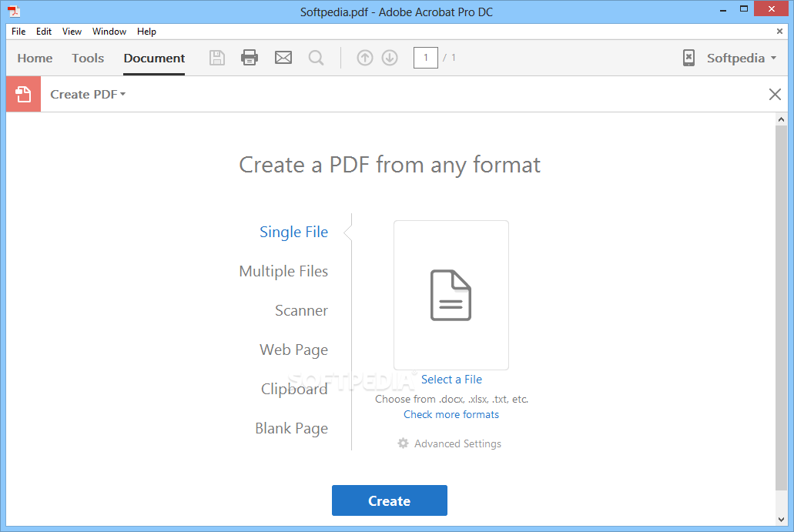Switch to the Home tab

tap(35, 59)
